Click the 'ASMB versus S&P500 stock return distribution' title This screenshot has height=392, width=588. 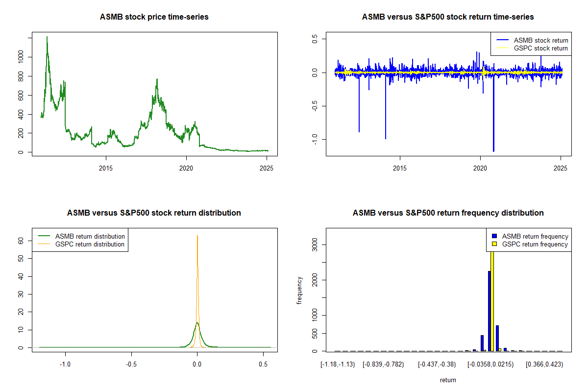tap(154, 213)
